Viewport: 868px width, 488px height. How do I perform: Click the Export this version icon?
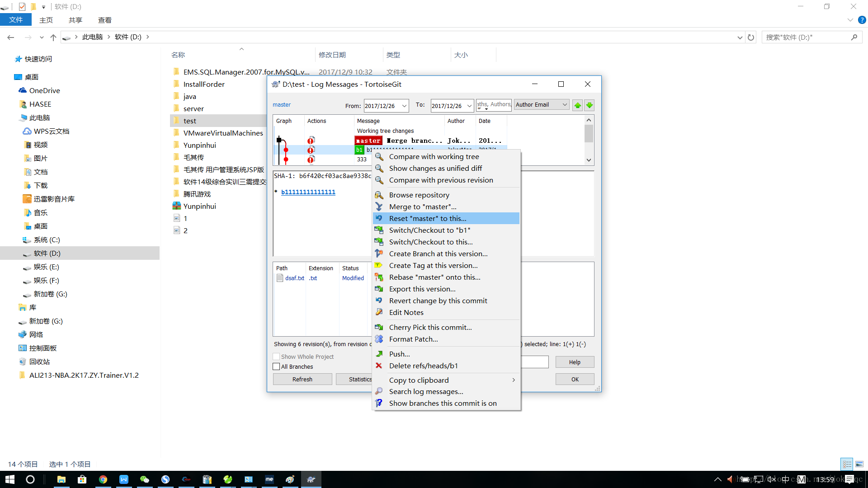379,289
